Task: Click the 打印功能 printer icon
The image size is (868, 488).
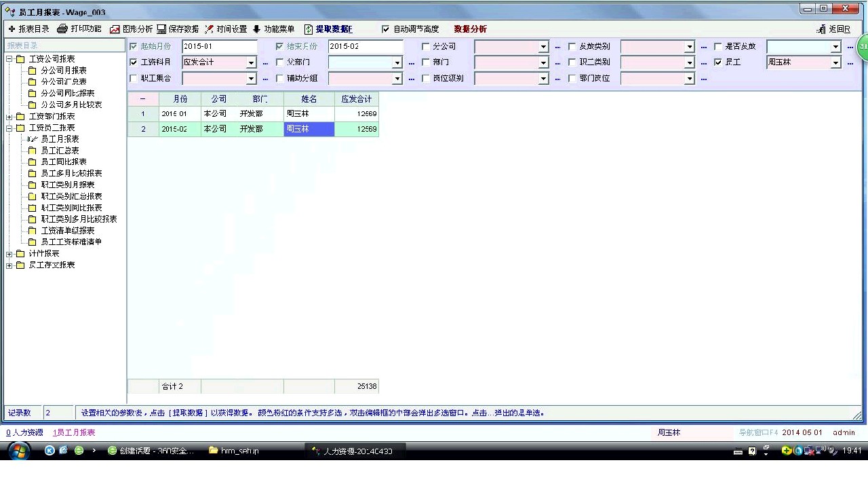Action: pyautogui.click(x=62, y=29)
